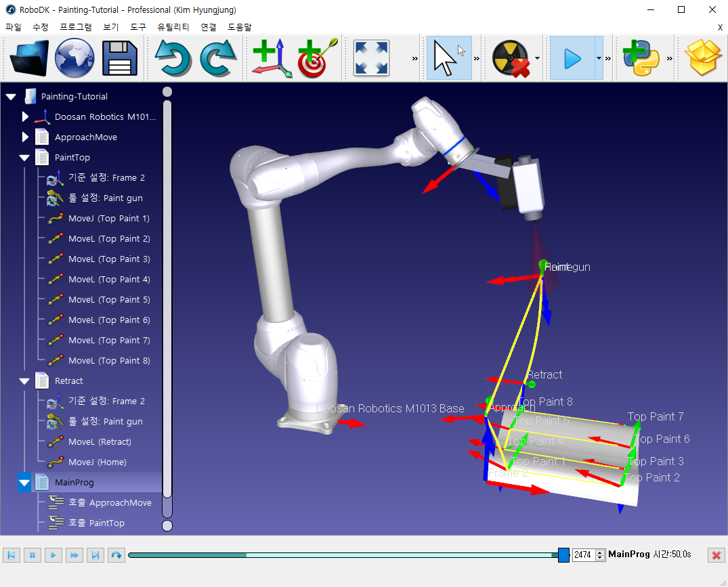The width and height of the screenshot is (728, 587).
Task: Click the simulation timeline slider handle
Action: [563, 555]
